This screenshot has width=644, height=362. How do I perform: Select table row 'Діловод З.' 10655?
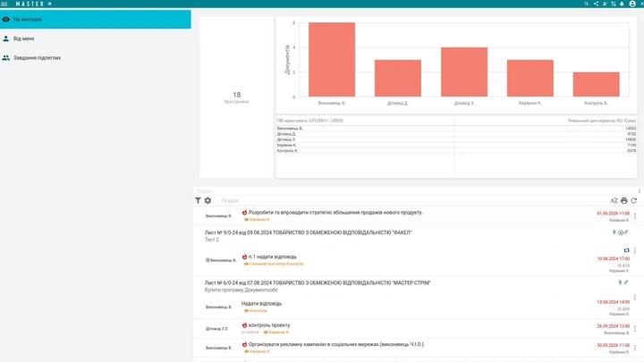456,139
